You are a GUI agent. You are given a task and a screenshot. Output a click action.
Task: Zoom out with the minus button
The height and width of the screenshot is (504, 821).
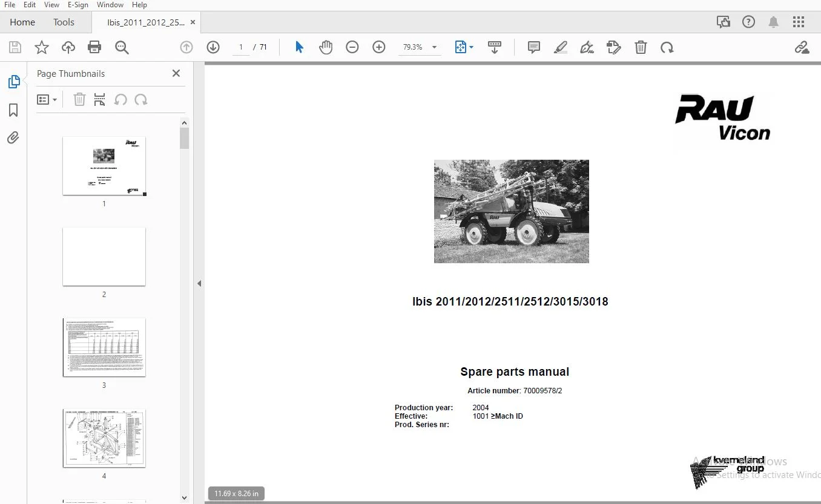352,47
